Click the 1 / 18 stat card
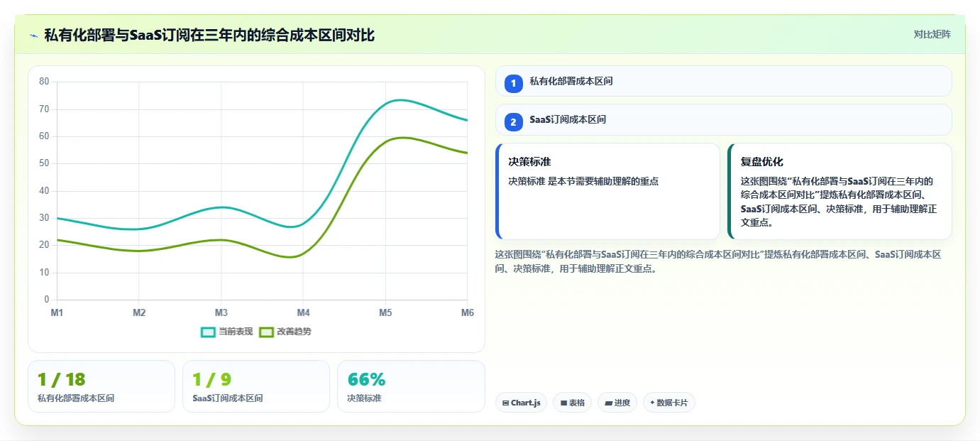The image size is (980, 441). coord(101,386)
